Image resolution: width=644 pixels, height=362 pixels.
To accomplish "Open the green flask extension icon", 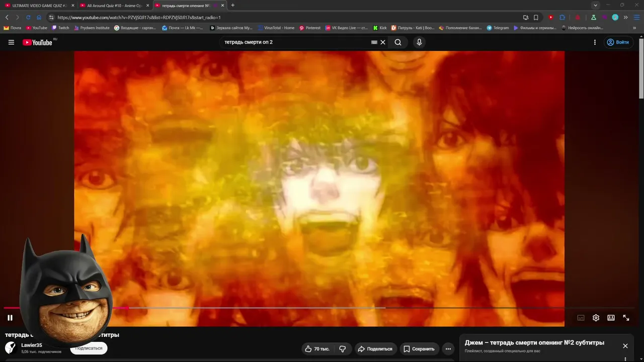I will [594, 17].
